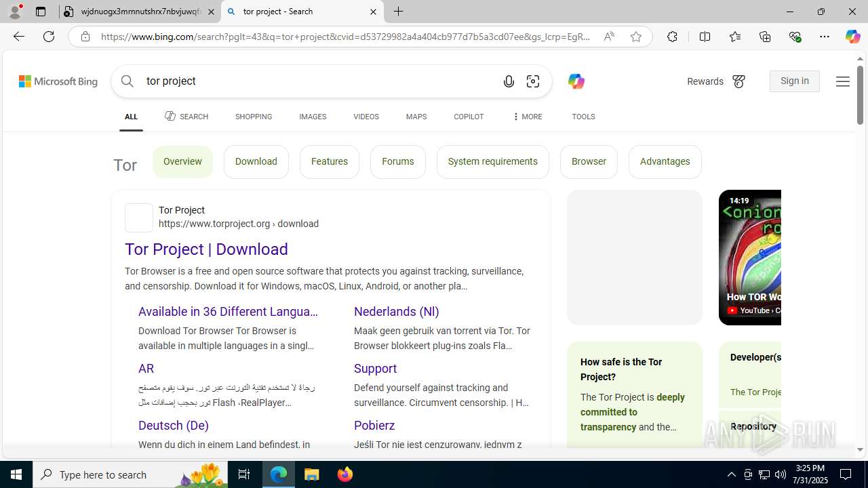Open Bing hamburger menu icon
Image resolution: width=868 pixels, height=488 pixels.
(x=842, y=81)
